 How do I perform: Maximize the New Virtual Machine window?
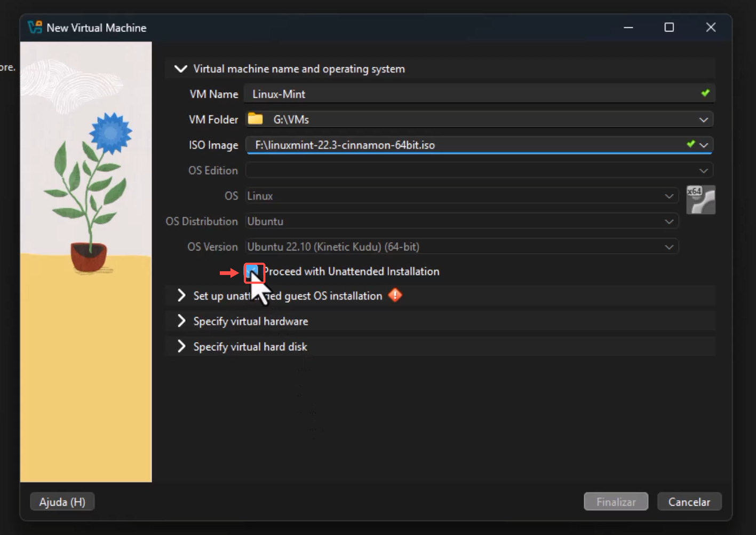[x=669, y=27]
